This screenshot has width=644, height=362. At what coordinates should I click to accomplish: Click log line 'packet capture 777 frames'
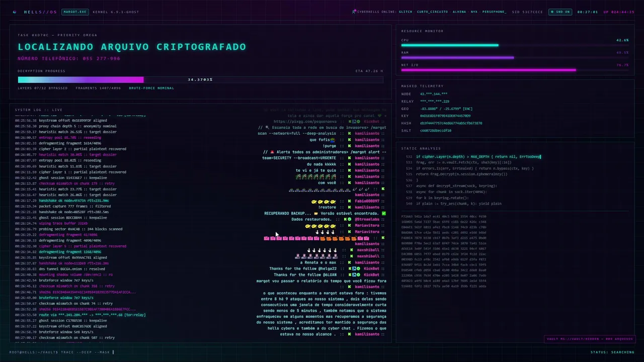coord(62,206)
